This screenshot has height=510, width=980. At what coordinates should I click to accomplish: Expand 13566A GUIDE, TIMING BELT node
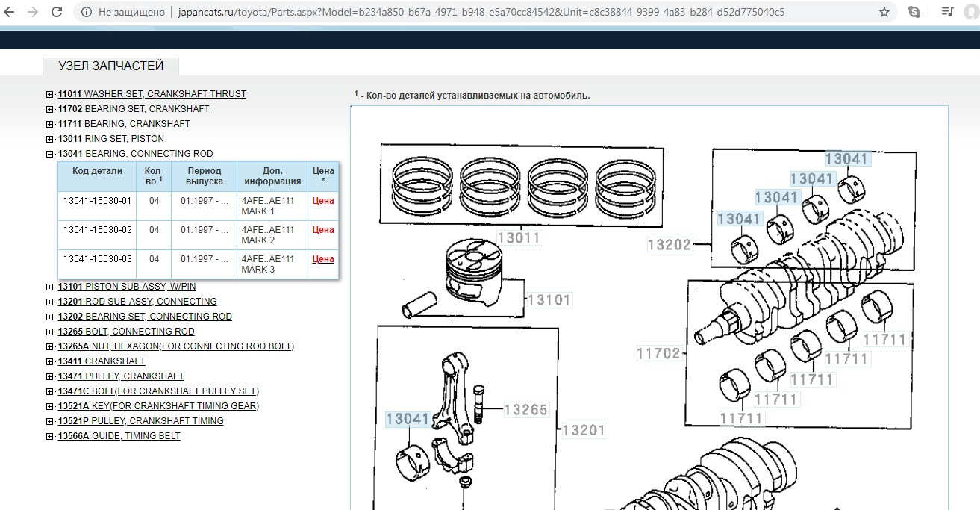pos(50,436)
